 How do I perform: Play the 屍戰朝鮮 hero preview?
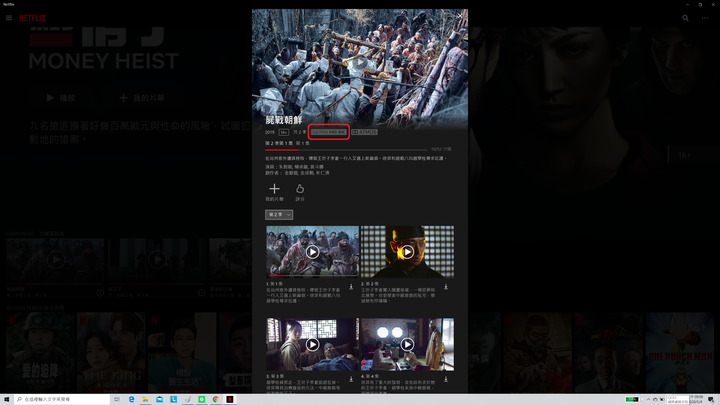360,62
